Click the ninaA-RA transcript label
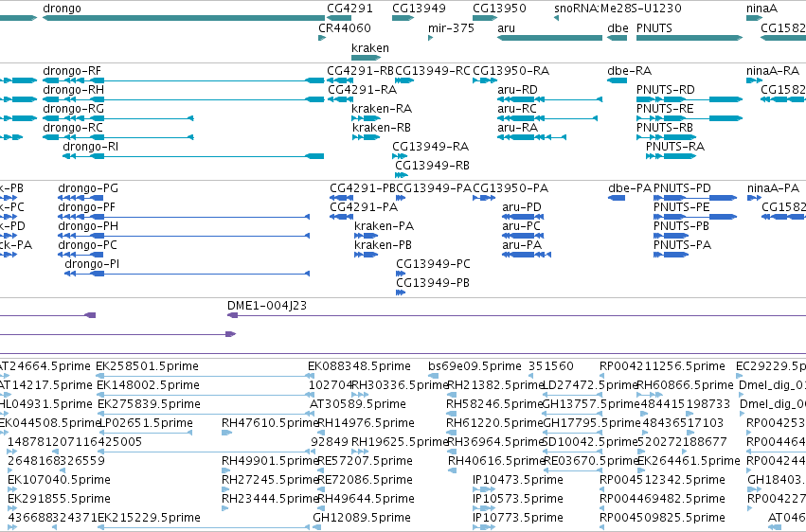Image resolution: width=806 pixels, height=532 pixels. coord(773,70)
